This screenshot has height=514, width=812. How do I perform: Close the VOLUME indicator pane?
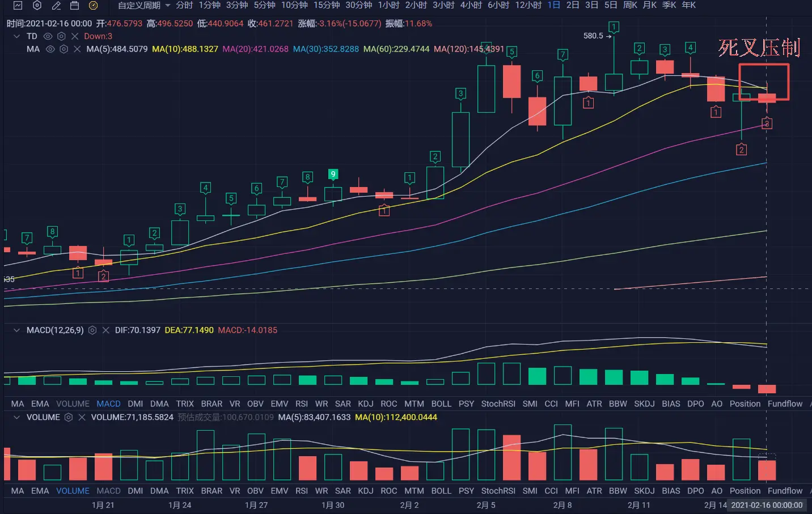[82, 417]
